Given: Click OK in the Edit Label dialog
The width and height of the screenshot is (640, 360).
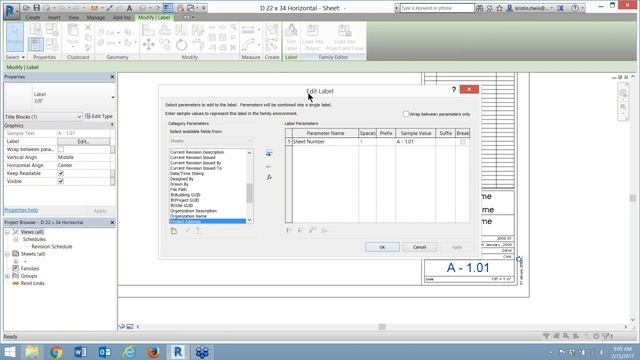Looking at the screenshot, I should click(x=382, y=247).
